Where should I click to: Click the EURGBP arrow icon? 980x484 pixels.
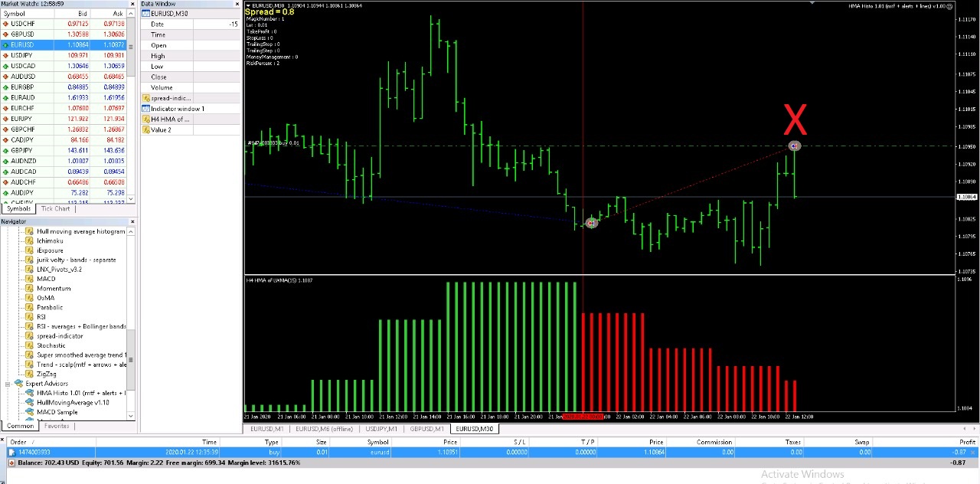6,87
